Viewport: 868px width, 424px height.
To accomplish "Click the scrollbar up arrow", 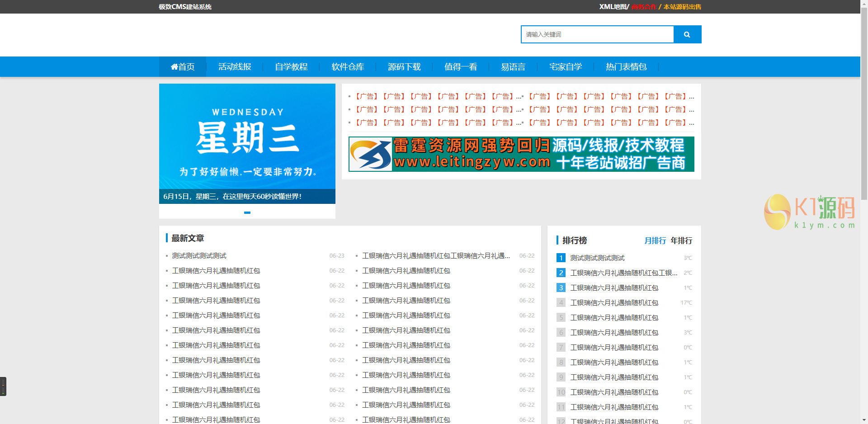I will tap(864, 4).
